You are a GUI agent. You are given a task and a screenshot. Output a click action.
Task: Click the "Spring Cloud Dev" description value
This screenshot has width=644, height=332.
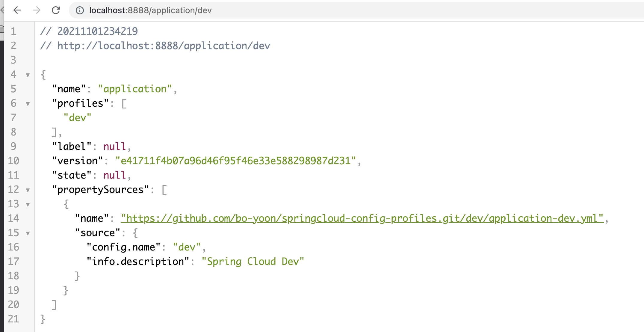tap(253, 261)
